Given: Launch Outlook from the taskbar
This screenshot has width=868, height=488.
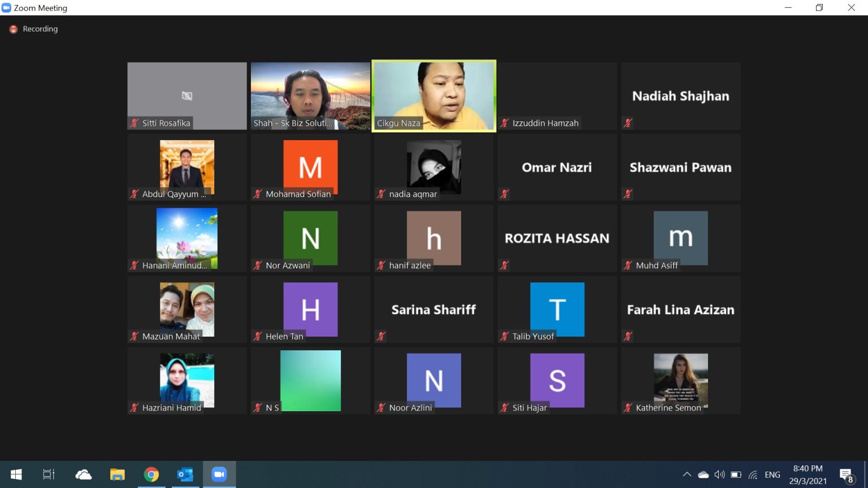Looking at the screenshot, I should click(x=185, y=474).
